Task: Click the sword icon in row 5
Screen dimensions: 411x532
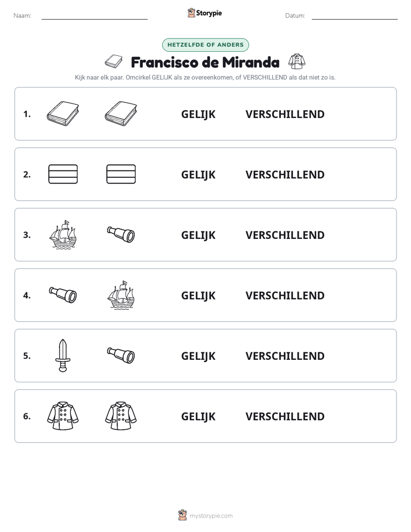Action: [x=63, y=355]
